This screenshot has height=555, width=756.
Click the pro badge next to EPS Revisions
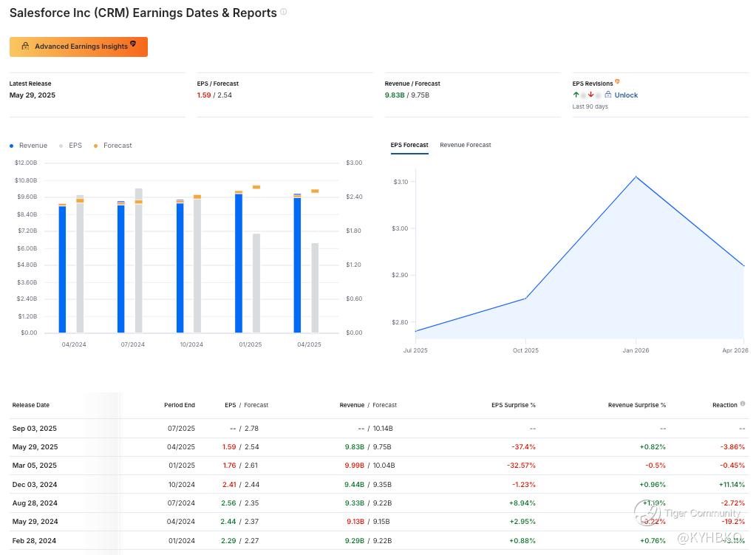click(x=617, y=82)
